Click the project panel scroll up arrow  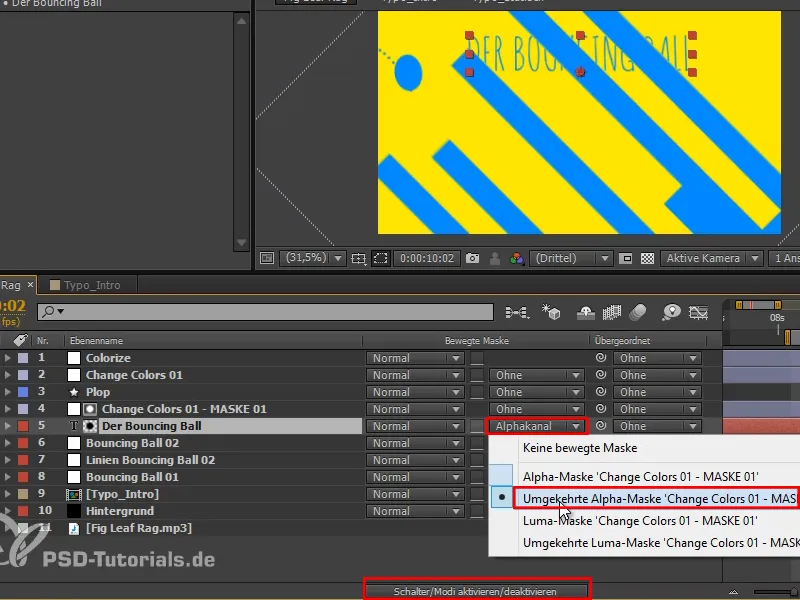tap(241, 21)
